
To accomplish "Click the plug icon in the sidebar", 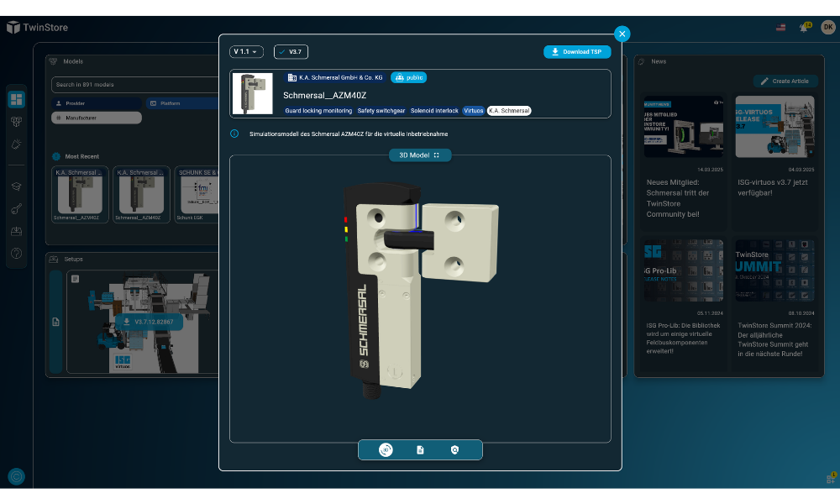I will [x=17, y=144].
